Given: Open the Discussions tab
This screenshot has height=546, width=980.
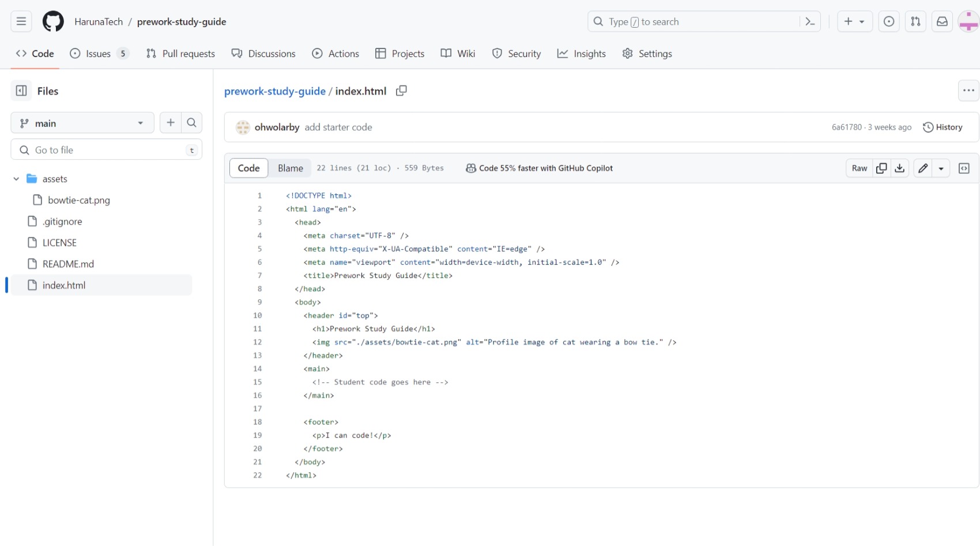Looking at the screenshot, I should pyautogui.click(x=263, y=54).
